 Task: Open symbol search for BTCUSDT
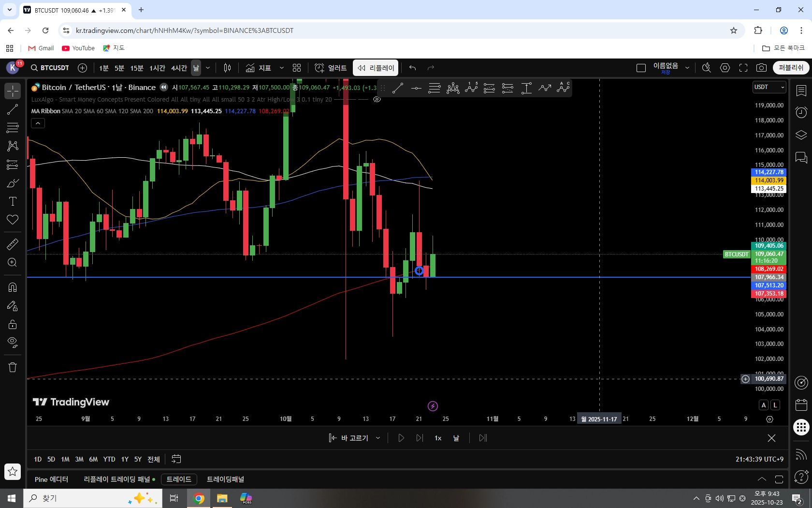pyautogui.click(x=50, y=68)
